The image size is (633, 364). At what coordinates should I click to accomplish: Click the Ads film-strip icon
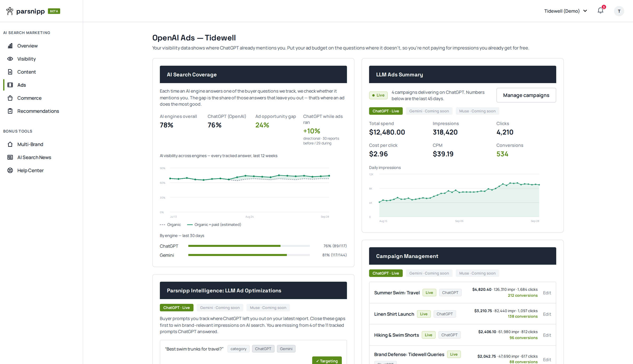tap(10, 85)
